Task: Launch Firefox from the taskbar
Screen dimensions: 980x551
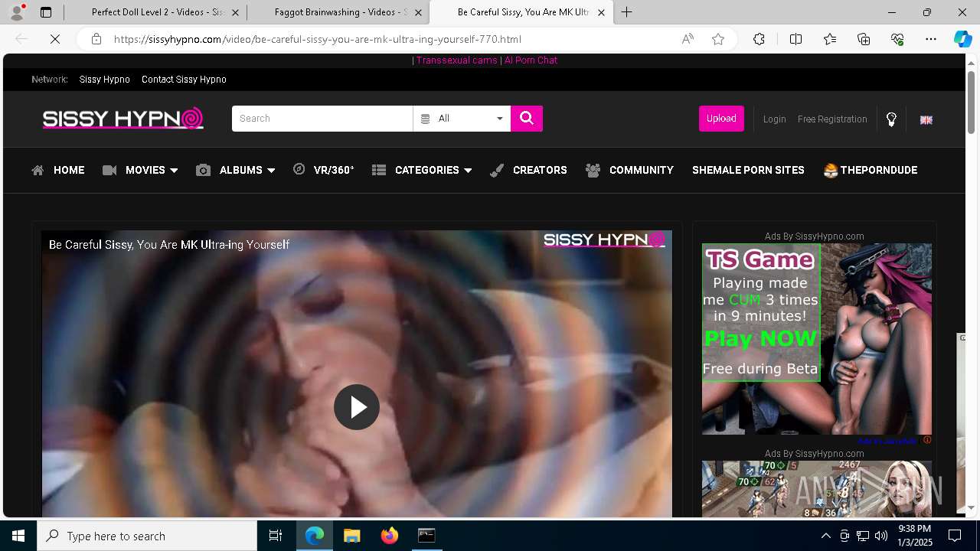Action: [389, 536]
